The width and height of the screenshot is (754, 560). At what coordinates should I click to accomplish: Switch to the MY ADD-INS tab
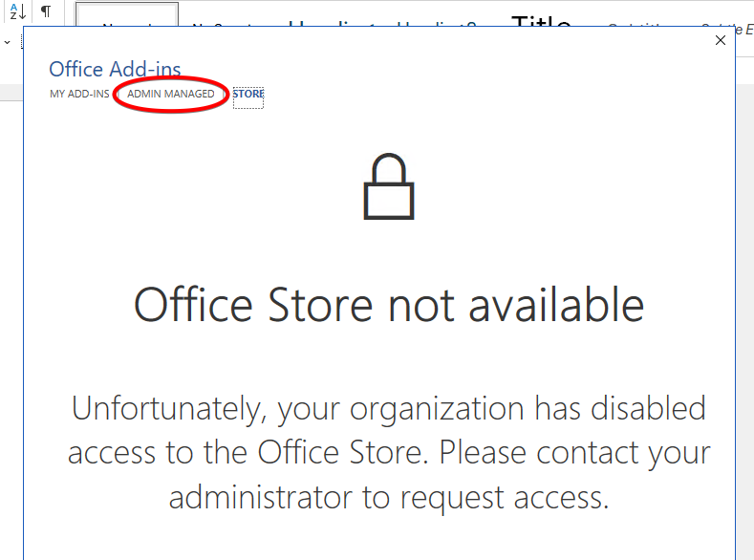click(79, 95)
